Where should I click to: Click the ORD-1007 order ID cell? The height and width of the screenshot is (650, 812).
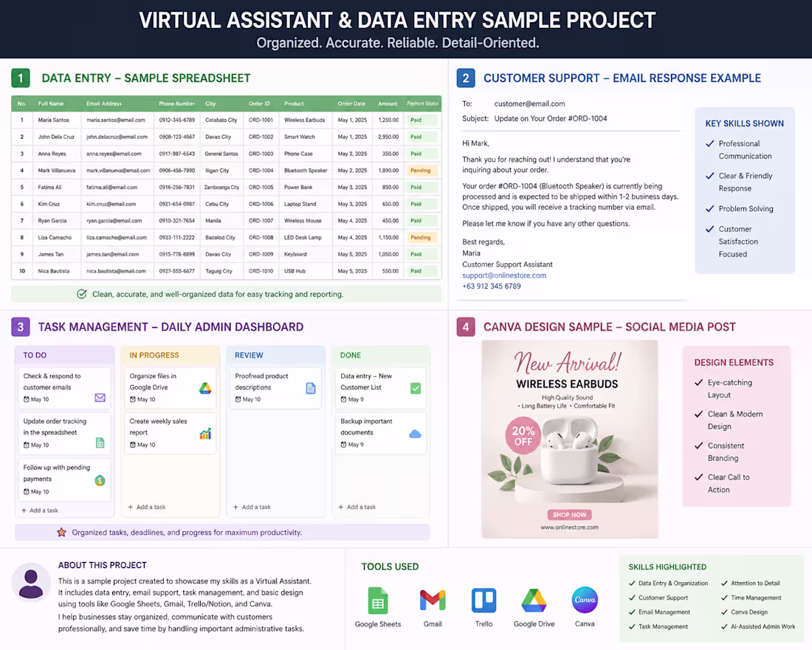point(261,221)
